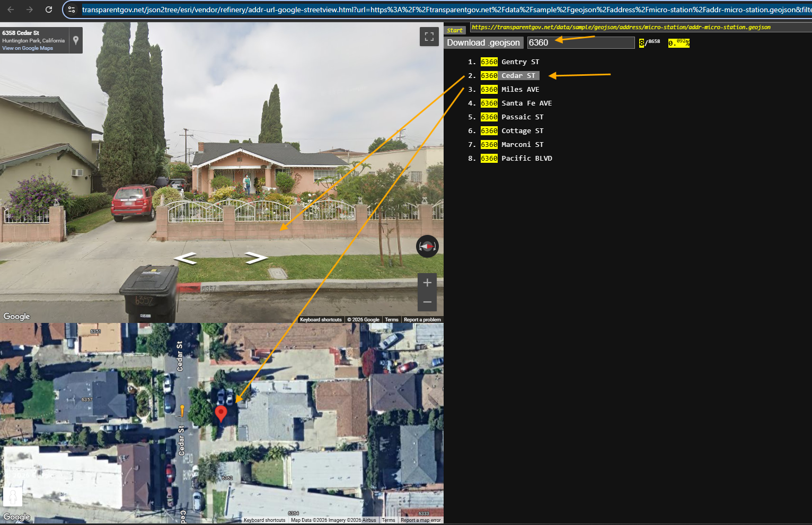Click the Pegman icon on the satellite map
This screenshot has height=525, width=812.
[x=13, y=497]
